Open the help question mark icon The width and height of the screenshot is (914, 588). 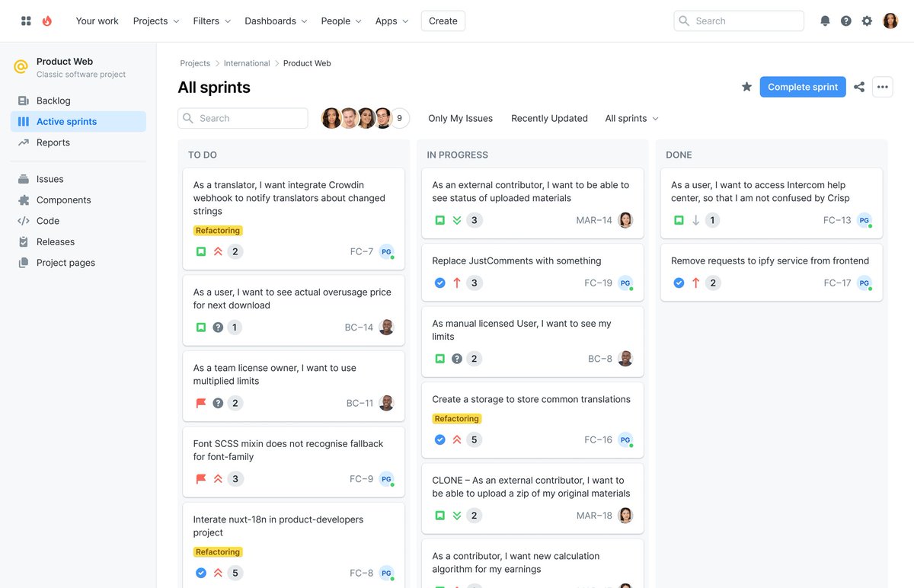click(846, 21)
